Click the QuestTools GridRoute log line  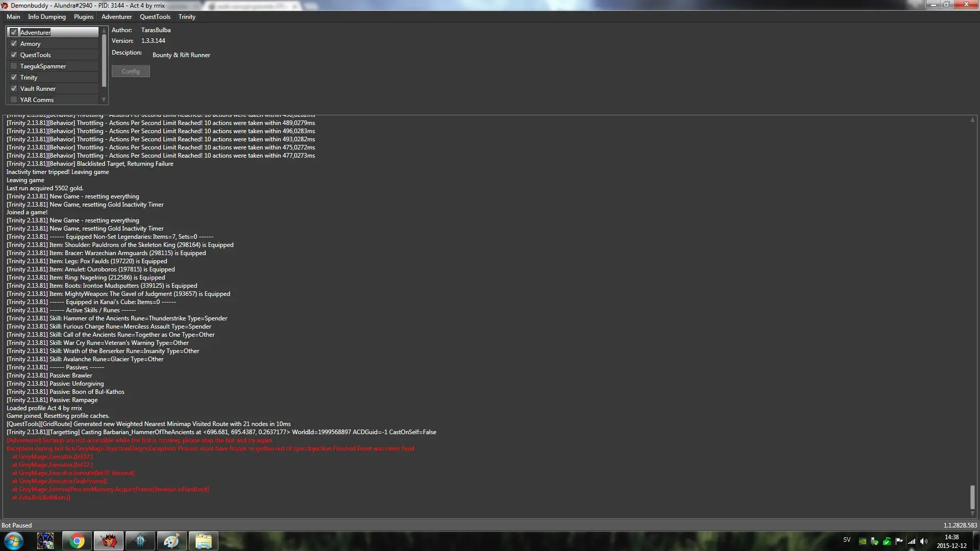(149, 424)
